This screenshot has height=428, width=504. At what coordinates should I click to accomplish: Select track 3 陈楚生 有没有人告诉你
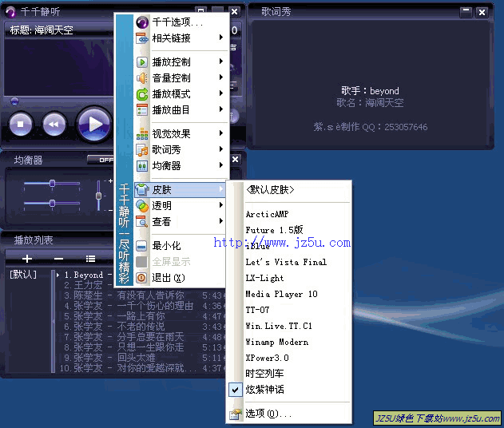(143, 295)
